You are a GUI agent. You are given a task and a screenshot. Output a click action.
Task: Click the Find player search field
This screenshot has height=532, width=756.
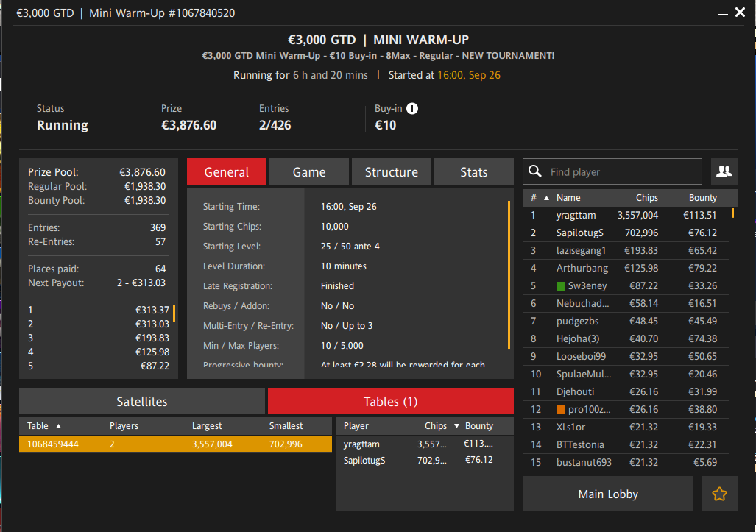[612, 171]
